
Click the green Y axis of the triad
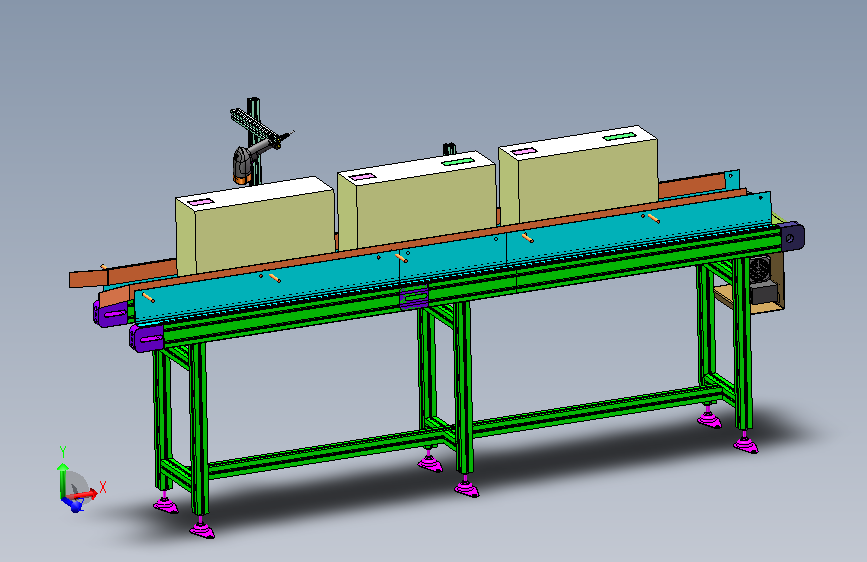62,480
